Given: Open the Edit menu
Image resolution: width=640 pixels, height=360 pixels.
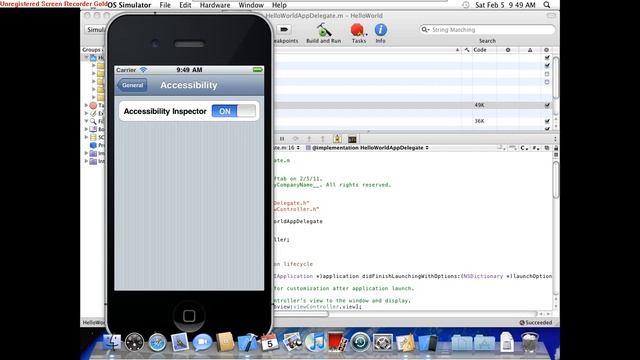Looking at the screenshot, I should pos(185,5).
